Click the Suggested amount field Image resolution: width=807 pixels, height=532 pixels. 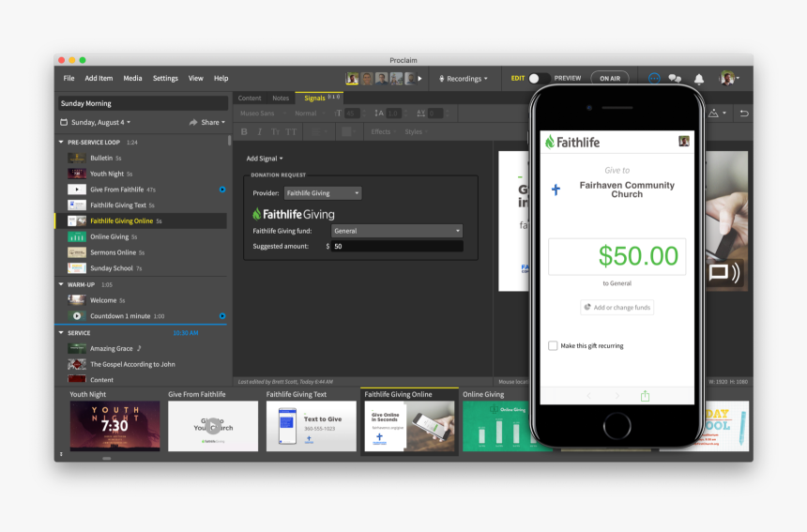point(397,247)
